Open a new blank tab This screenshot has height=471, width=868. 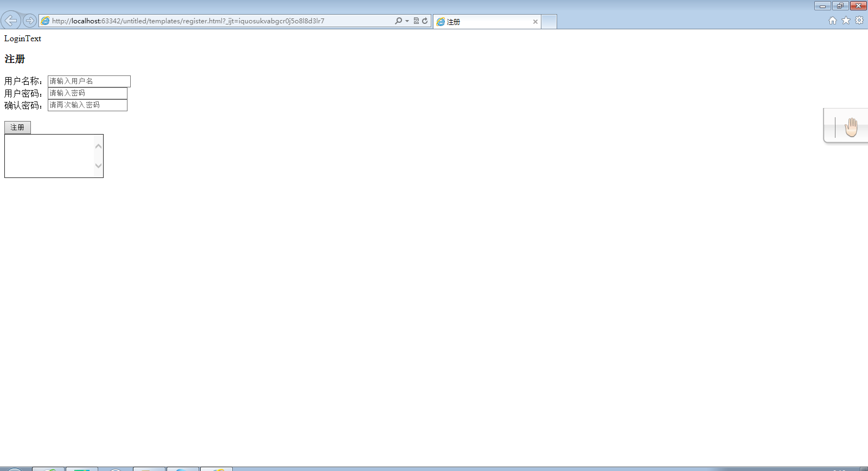coord(549,22)
